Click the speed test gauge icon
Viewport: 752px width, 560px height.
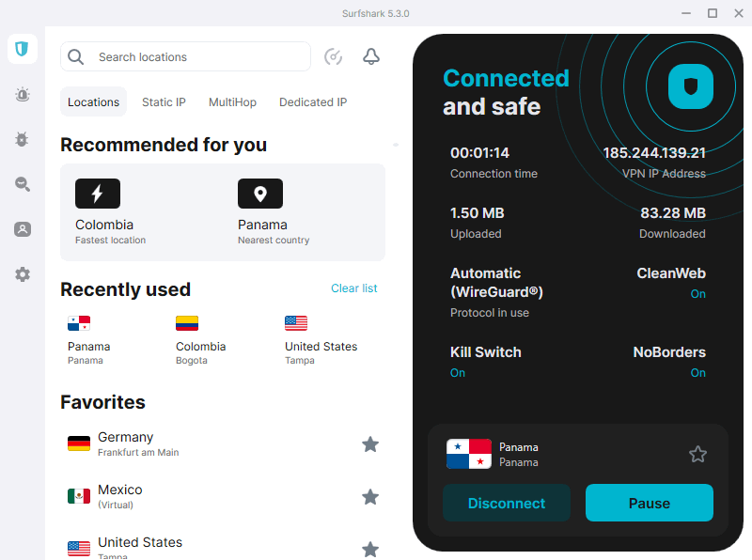(x=333, y=56)
